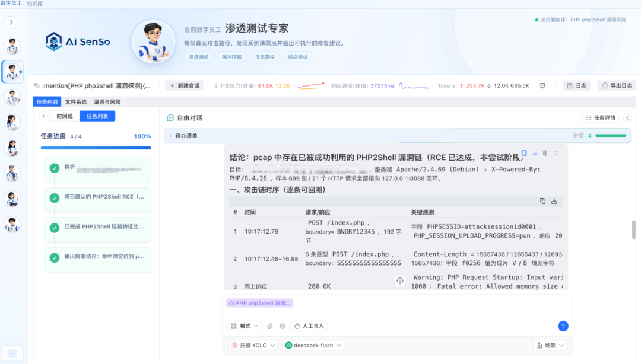Open the 日志 button
The image size is (641, 364).
577,86
